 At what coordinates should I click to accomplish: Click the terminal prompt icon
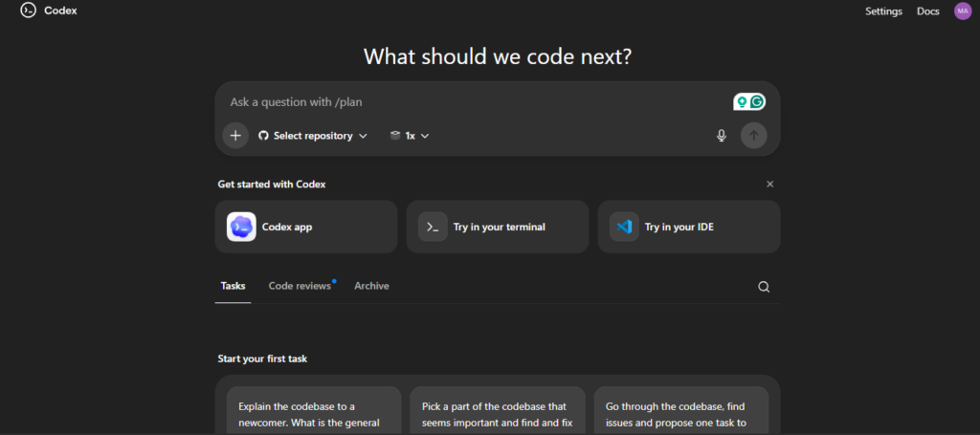coord(433,227)
